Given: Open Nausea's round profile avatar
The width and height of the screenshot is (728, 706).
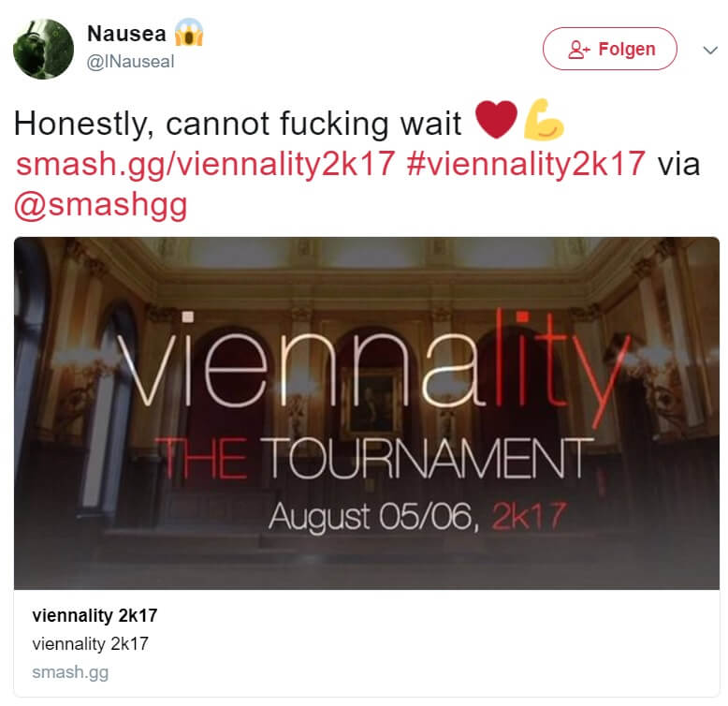Looking at the screenshot, I should (x=43, y=49).
